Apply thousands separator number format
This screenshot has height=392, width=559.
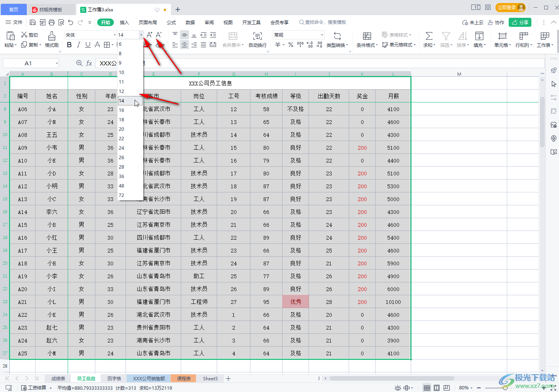click(x=300, y=45)
